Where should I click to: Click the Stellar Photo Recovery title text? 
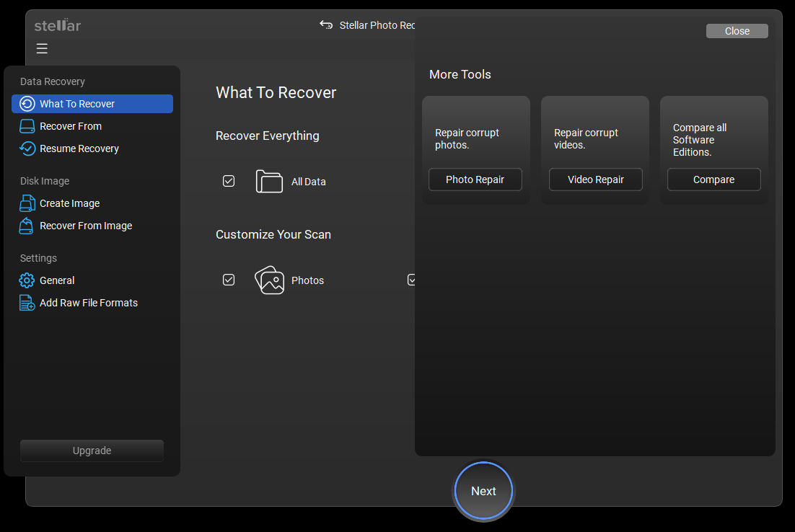(x=377, y=25)
